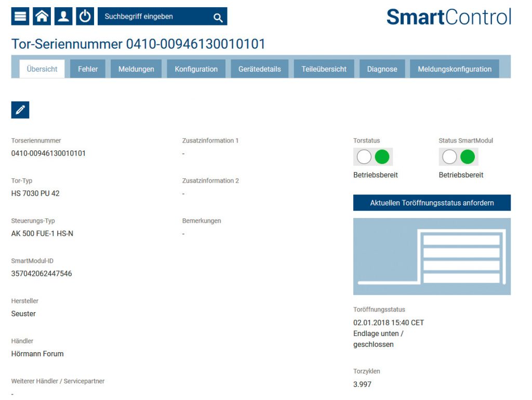Click Hersteller value Seuster
532x400 pixels.
coord(23,314)
